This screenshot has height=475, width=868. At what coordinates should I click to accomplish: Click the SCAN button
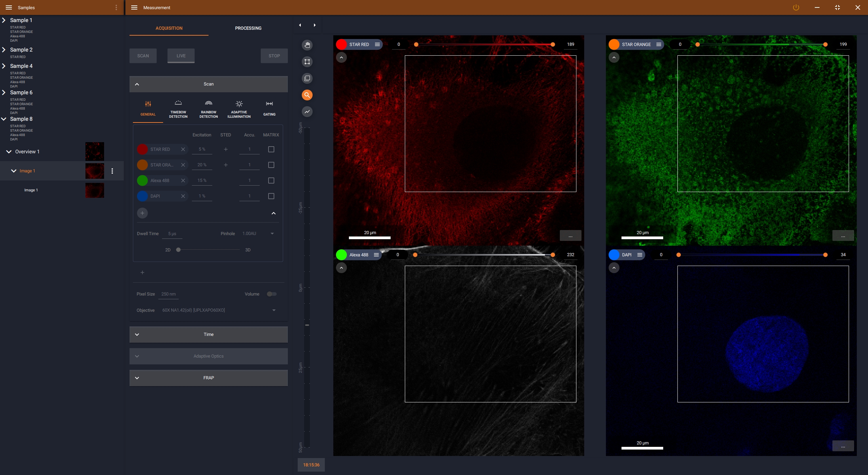[x=143, y=56]
